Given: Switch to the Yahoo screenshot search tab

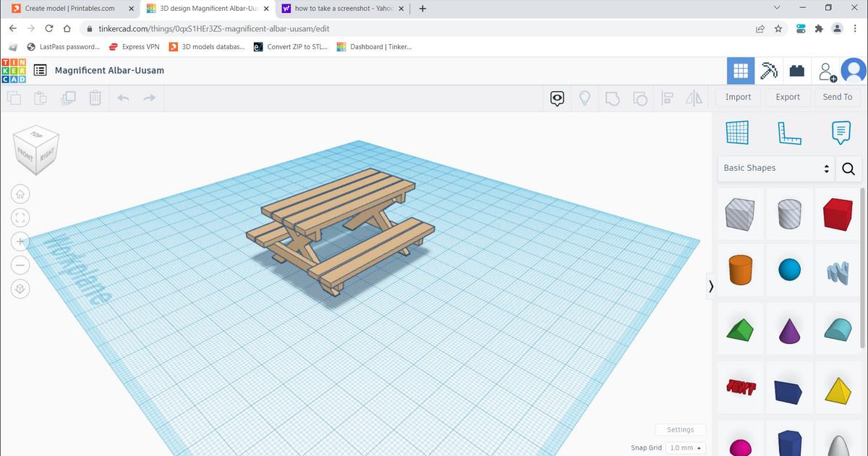Looking at the screenshot, I should pyautogui.click(x=340, y=8).
